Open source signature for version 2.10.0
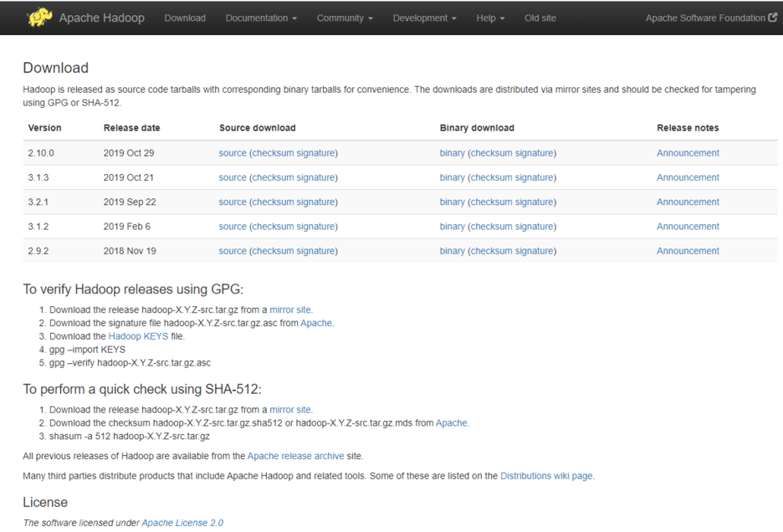Image resolution: width=783 pixels, height=532 pixels. (315, 153)
